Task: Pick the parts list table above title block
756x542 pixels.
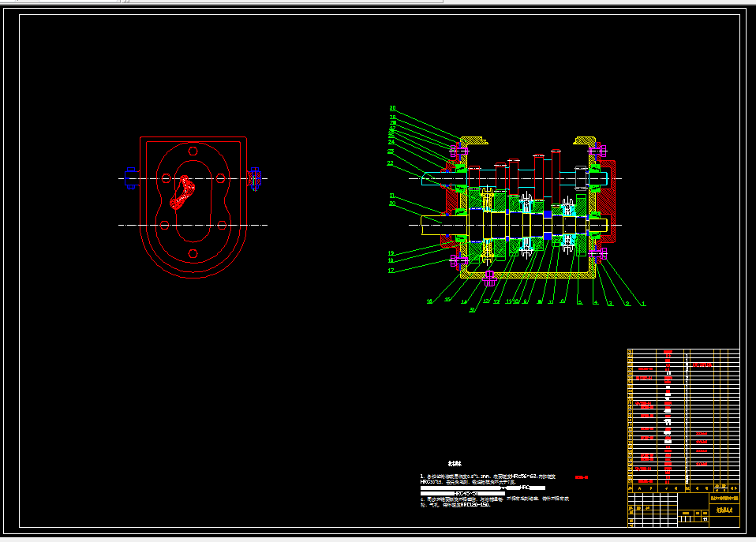Action: pos(683,421)
